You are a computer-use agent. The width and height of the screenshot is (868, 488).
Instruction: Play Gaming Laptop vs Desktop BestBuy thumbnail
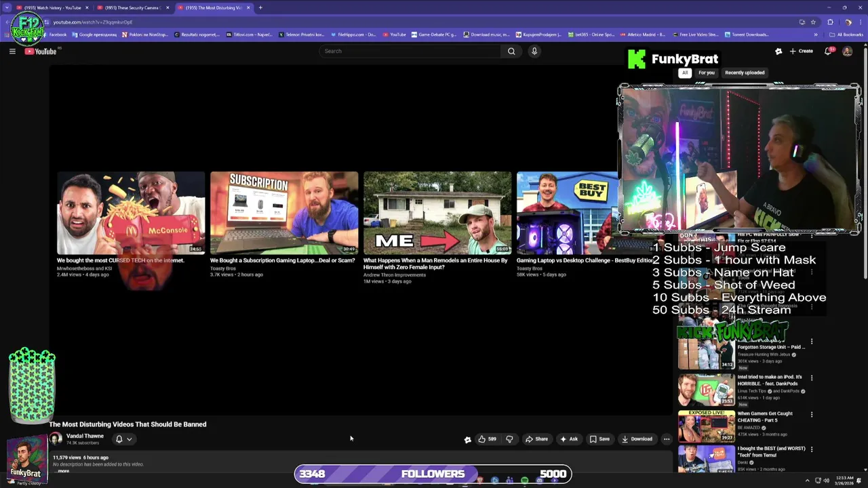tap(568, 213)
